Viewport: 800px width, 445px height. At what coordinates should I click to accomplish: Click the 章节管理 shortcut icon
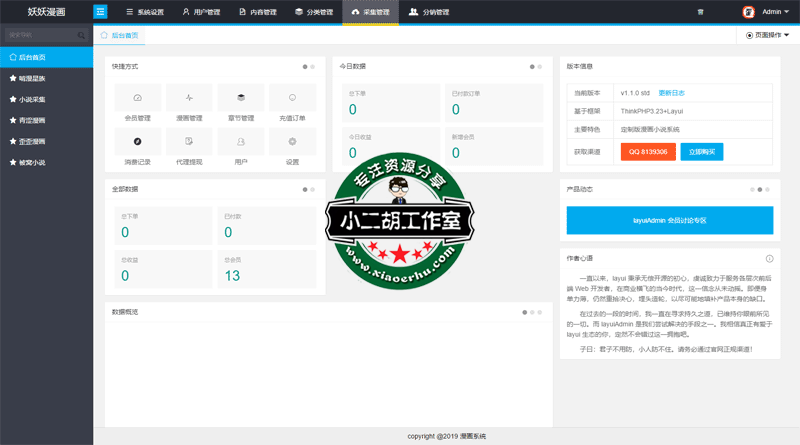click(241, 98)
